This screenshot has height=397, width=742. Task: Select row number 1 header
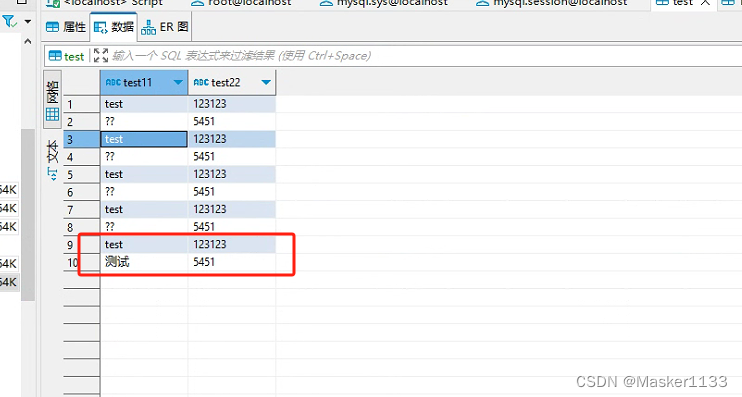coord(81,104)
